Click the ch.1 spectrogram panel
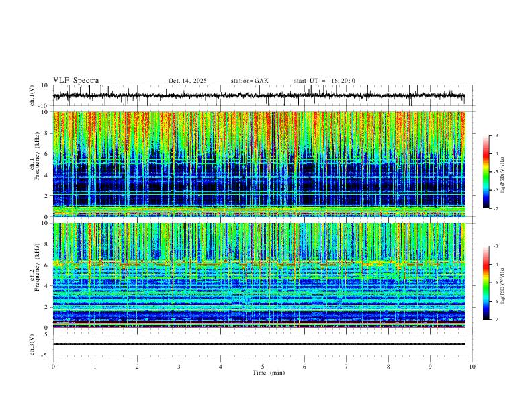 (x=259, y=164)
